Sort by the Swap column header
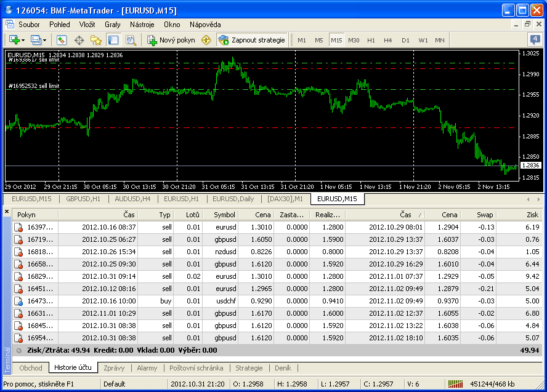The height and width of the screenshot is (392, 547). (x=477, y=215)
